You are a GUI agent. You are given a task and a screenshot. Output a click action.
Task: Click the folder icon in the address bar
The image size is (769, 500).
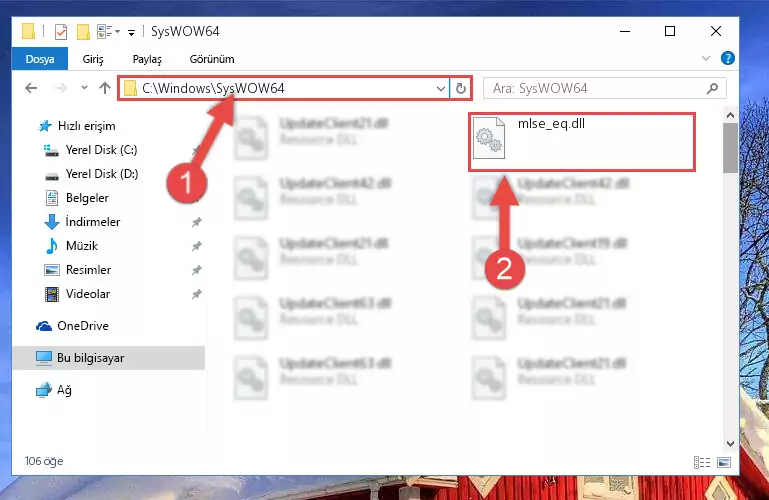[130, 89]
